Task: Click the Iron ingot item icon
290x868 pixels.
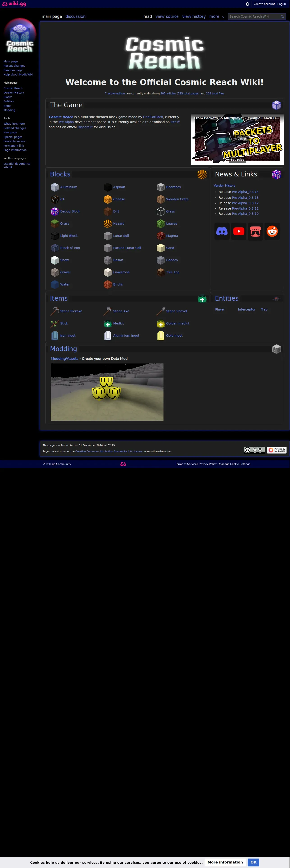Action: [55, 336]
